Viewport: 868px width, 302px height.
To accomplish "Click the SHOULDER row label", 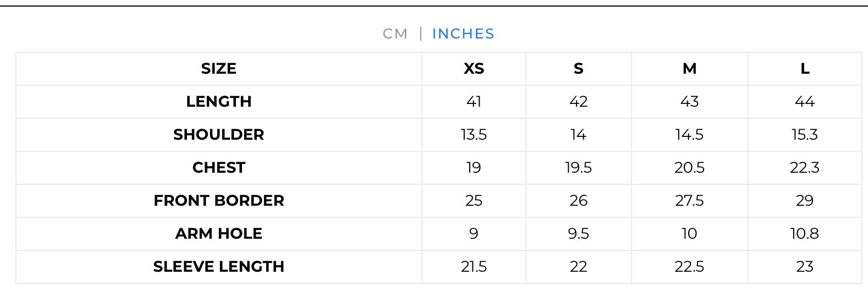I will point(219,135).
